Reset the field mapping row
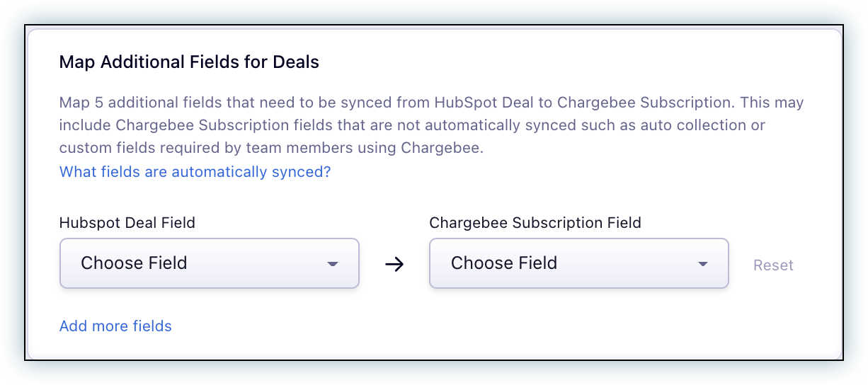868x385 pixels. click(773, 265)
